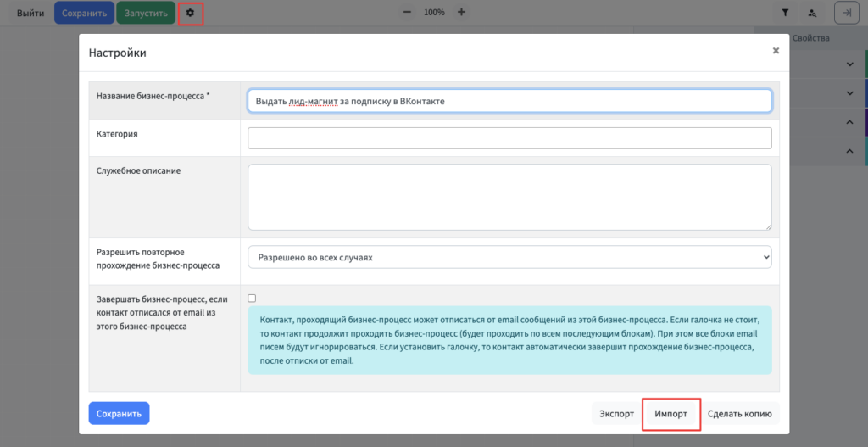Viewport: 868px width, 447px height.
Task: Click the contact search icon
Action: point(812,13)
